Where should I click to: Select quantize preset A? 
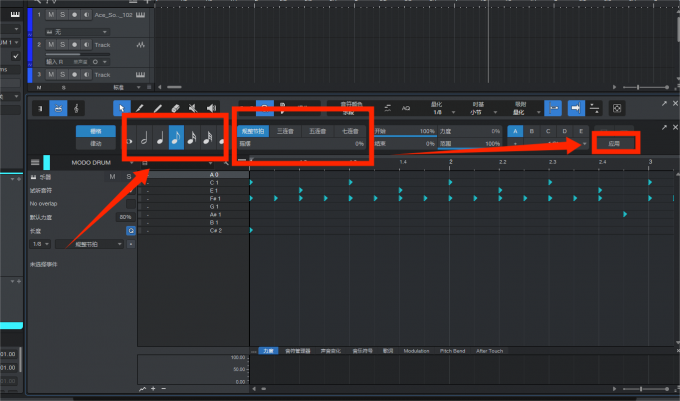[x=515, y=131]
